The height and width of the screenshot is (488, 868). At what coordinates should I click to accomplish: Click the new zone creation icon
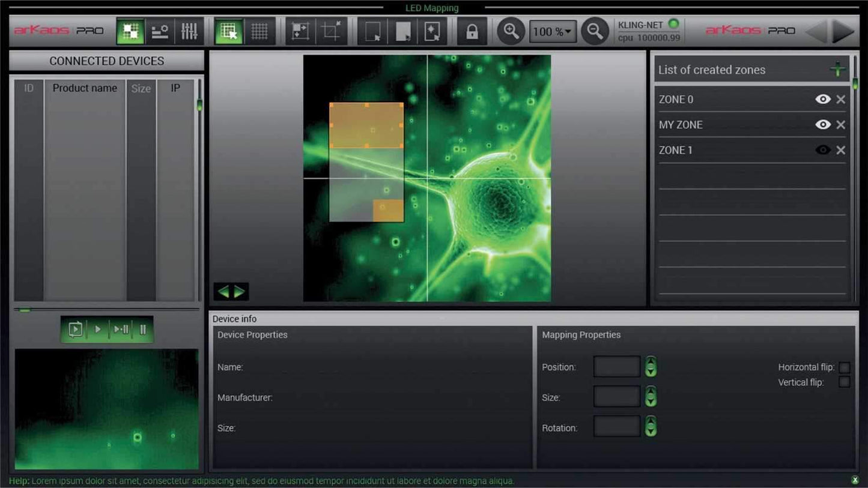[x=837, y=69]
